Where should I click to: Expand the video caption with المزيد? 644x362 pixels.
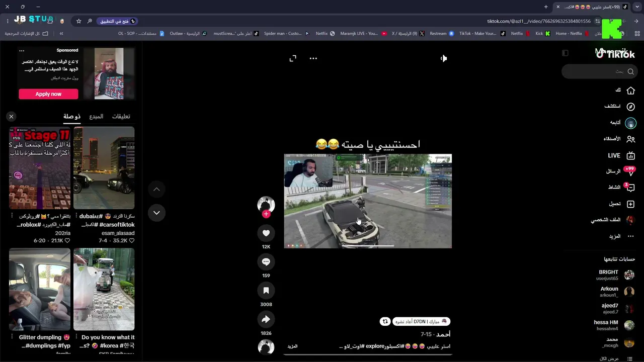(292, 346)
